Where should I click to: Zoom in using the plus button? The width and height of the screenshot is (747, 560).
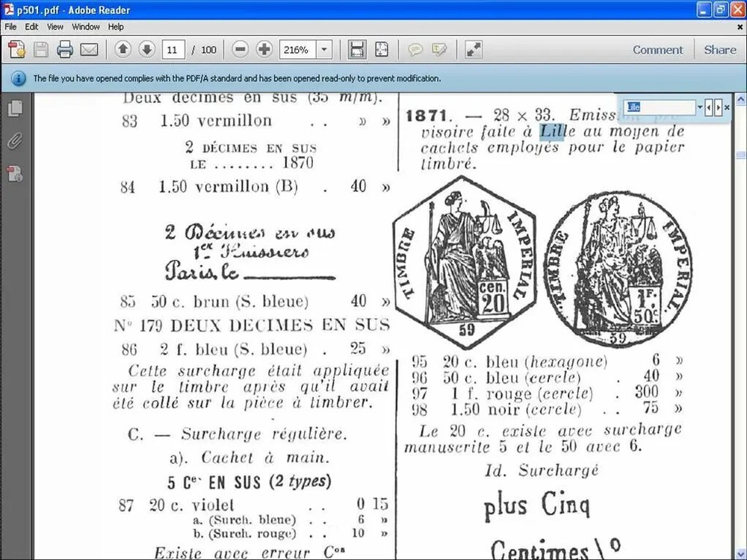[264, 50]
